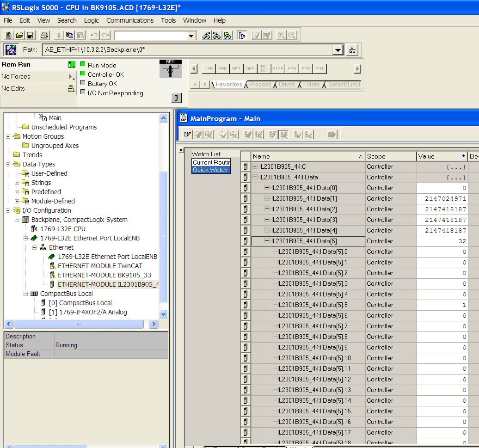
Task: Click the Copy toolbar icon
Action: coord(70,36)
